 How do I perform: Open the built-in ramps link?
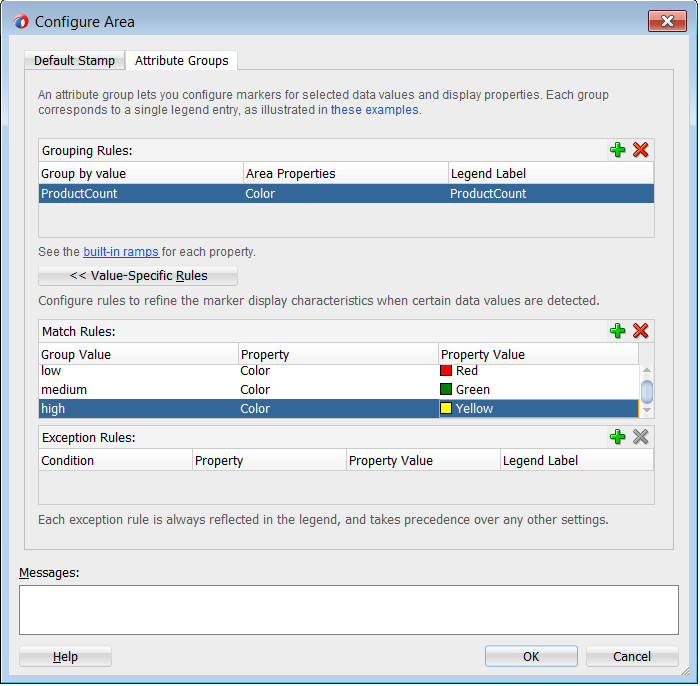[121, 252]
